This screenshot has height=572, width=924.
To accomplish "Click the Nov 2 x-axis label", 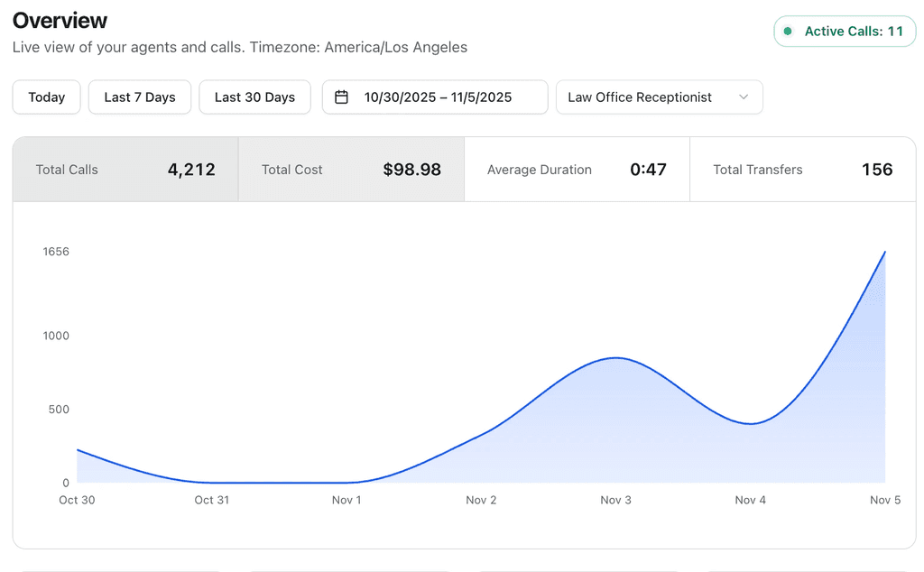I will tap(481, 500).
